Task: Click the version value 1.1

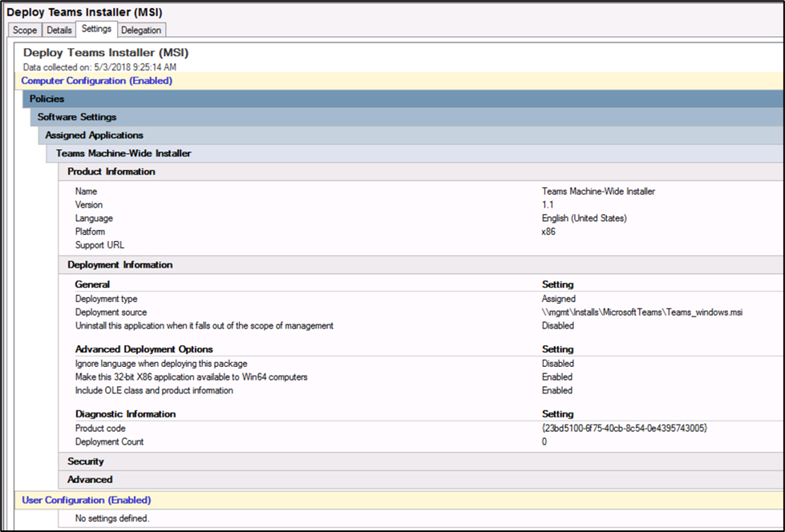Action: 548,204
